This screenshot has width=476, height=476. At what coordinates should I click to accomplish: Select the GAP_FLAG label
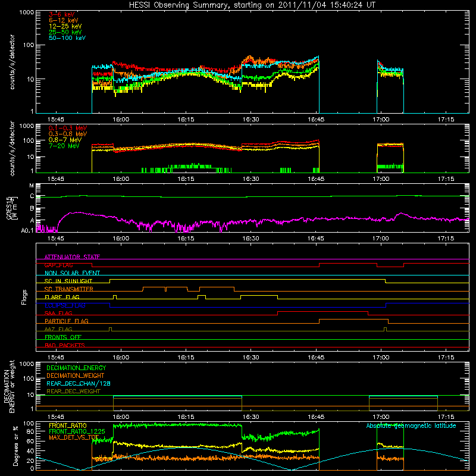click(58, 265)
